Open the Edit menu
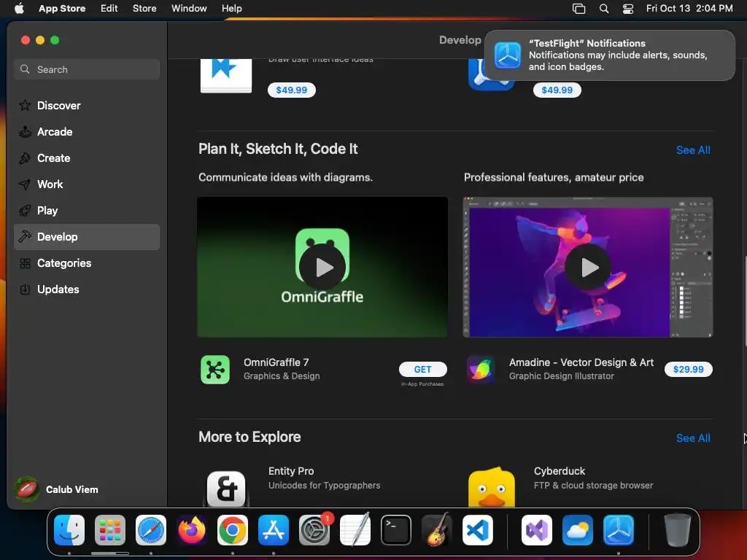747x560 pixels. point(109,8)
